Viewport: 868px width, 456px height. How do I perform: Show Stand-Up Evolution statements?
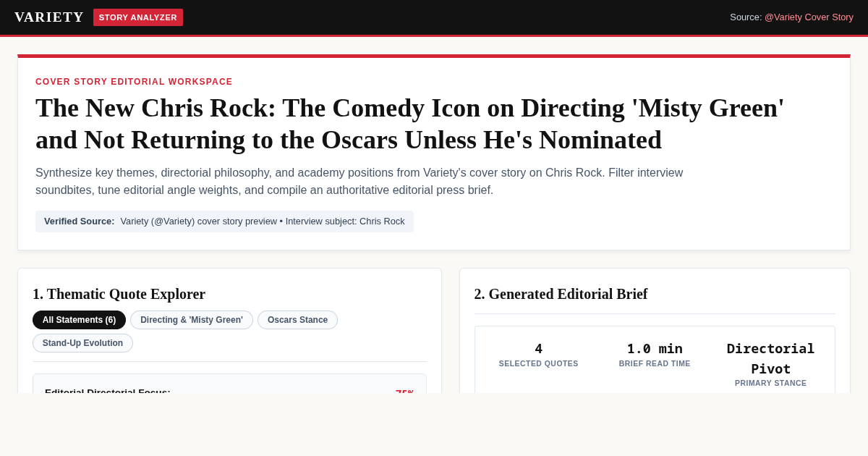tap(82, 343)
